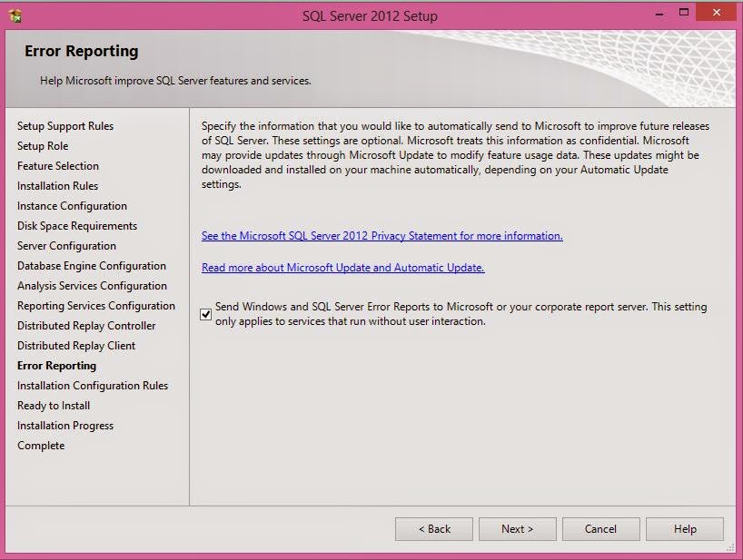Cancel the SQL Server setup

click(x=600, y=529)
